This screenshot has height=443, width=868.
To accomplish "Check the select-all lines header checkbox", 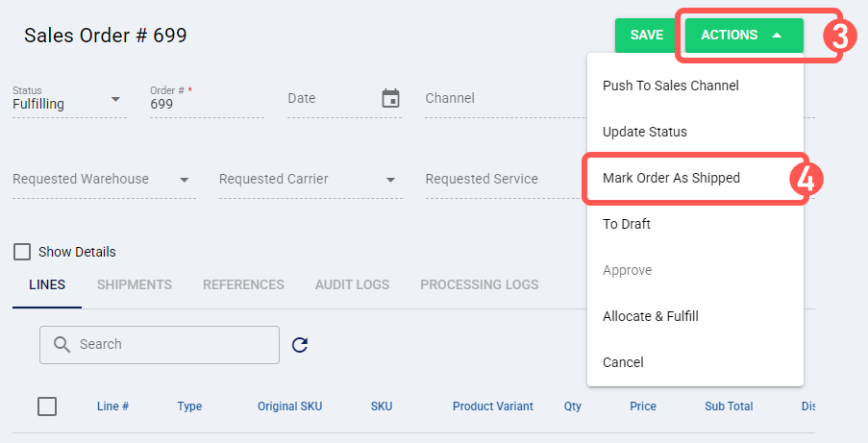I will [47, 406].
